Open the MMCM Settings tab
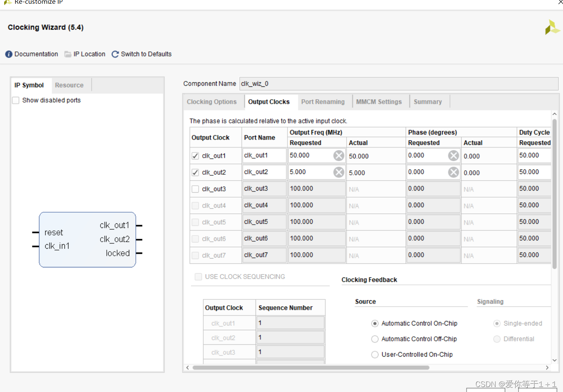The image size is (563, 392). (x=379, y=102)
